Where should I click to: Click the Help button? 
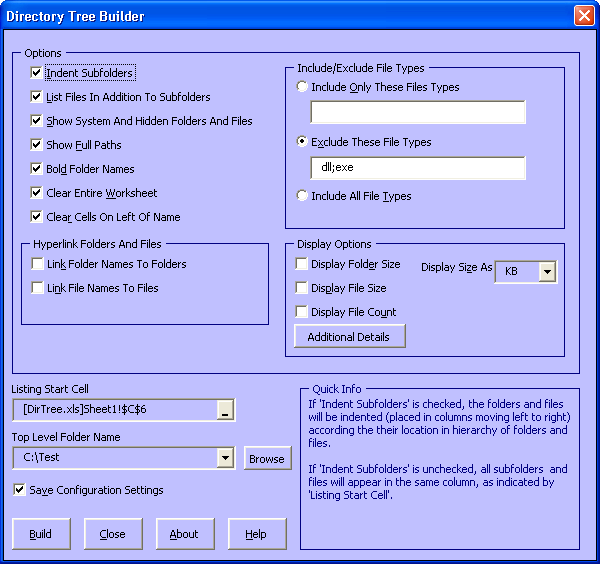[x=257, y=534]
